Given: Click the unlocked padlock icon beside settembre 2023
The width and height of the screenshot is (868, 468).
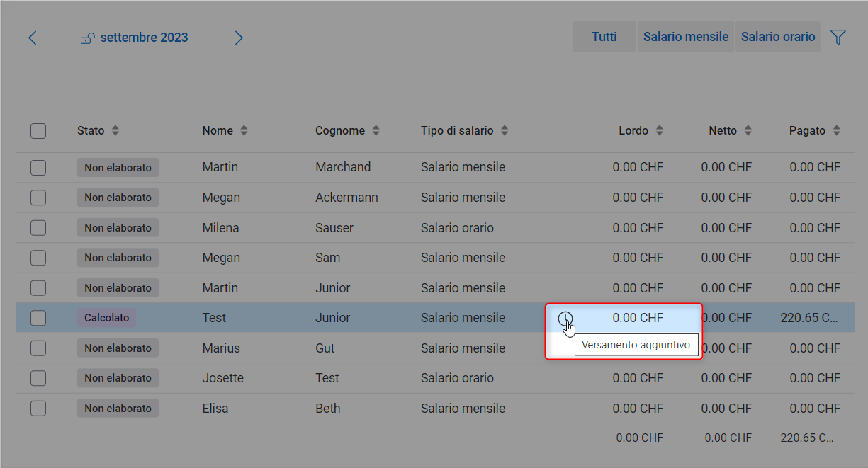Looking at the screenshot, I should point(86,38).
